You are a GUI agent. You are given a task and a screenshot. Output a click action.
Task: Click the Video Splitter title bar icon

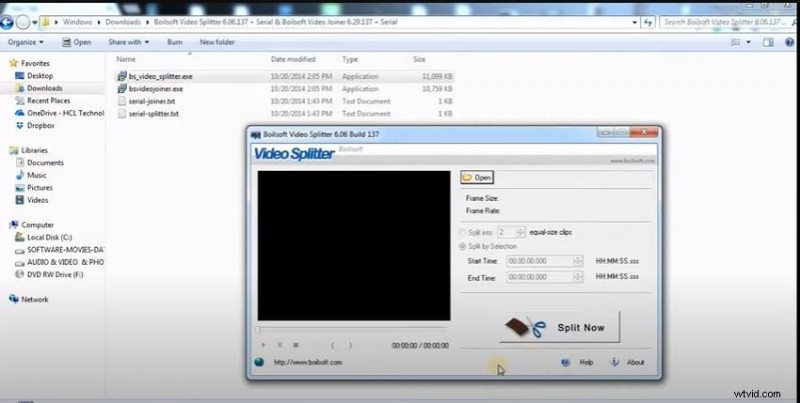pyautogui.click(x=256, y=135)
